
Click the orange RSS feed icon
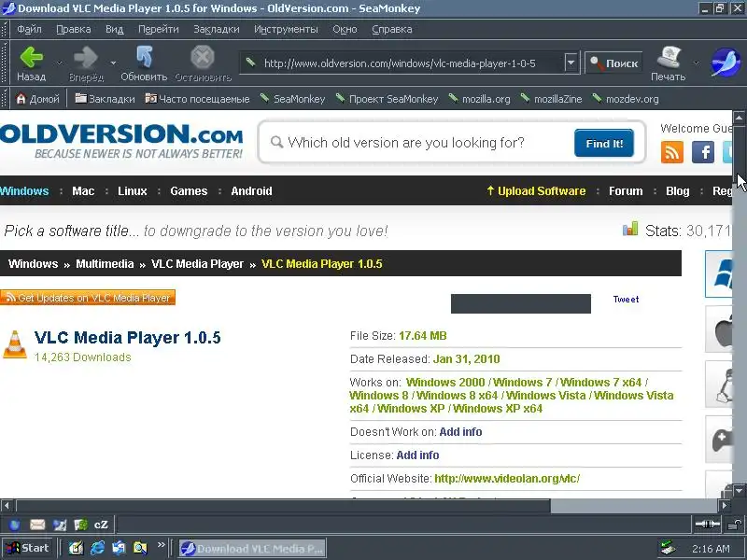[672, 152]
